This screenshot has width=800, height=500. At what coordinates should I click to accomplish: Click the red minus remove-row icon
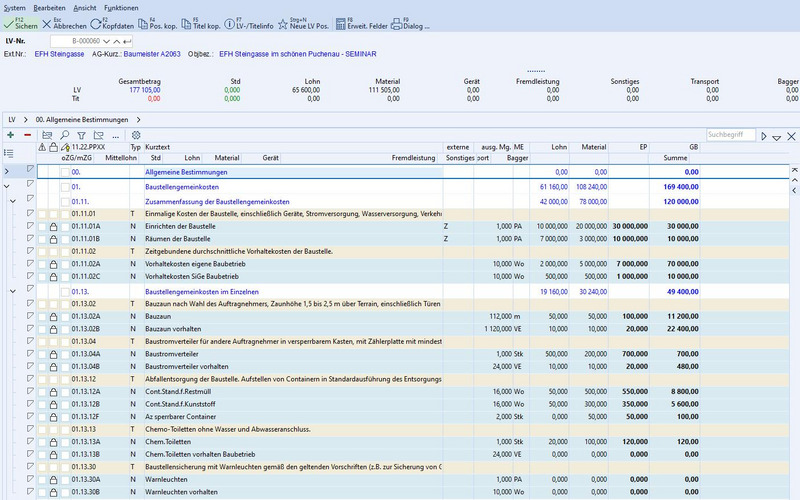pyautogui.click(x=28, y=135)
